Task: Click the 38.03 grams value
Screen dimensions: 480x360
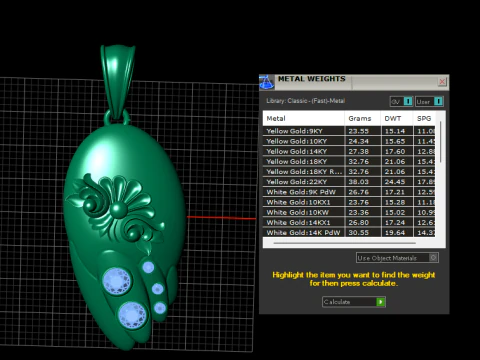Action: tap(359, 182)
